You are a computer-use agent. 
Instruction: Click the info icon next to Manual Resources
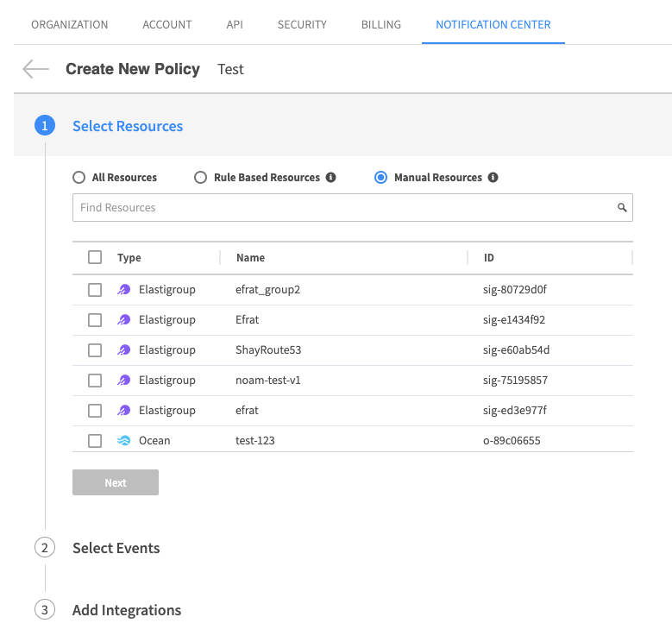tap(493, 178)
